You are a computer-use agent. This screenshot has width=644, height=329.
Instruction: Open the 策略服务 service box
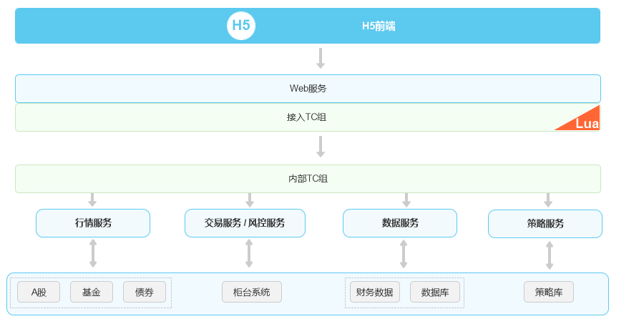point(545,224)
